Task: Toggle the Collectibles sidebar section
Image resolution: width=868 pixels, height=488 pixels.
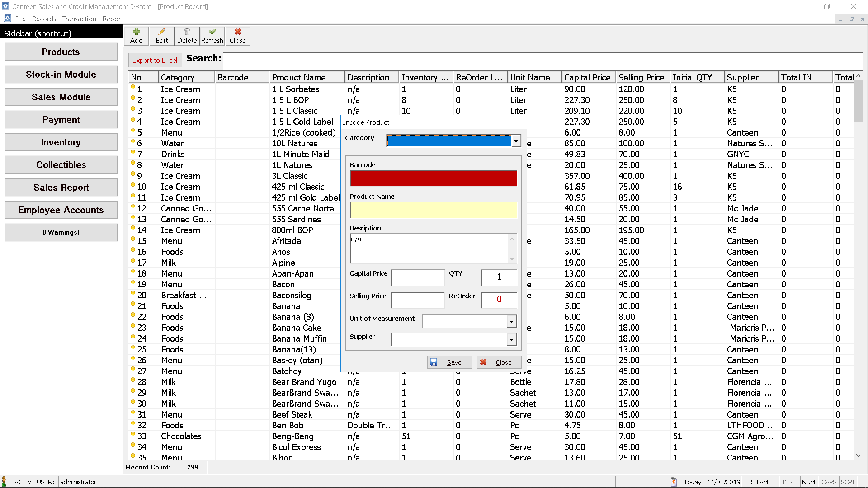Action: (x=61, y=164)
